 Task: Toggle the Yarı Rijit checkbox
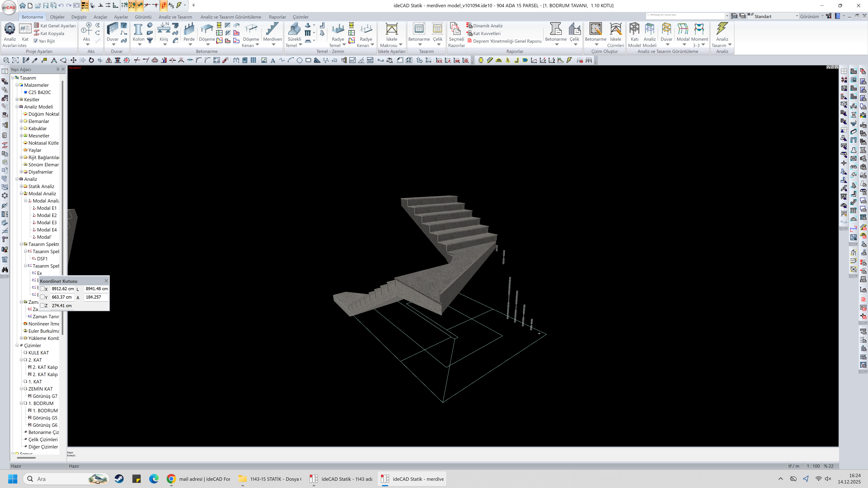tap(36, 41)
